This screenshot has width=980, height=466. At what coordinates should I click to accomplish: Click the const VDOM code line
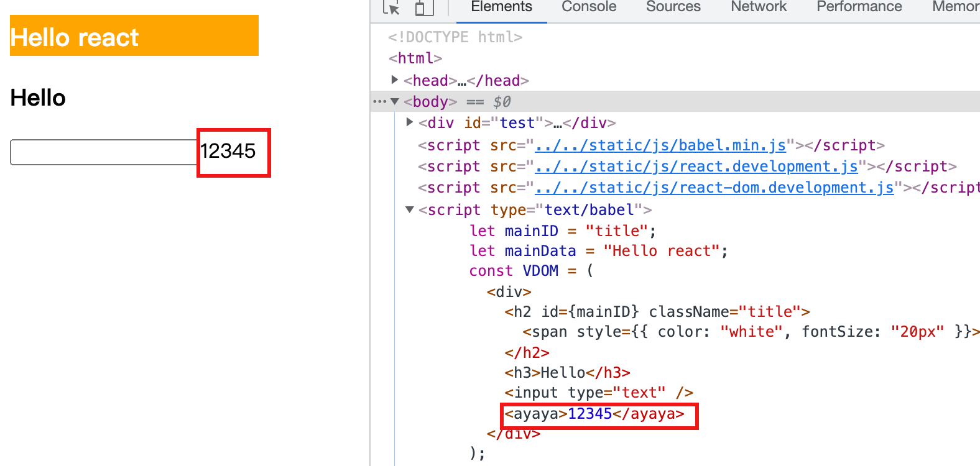point(532,270)
